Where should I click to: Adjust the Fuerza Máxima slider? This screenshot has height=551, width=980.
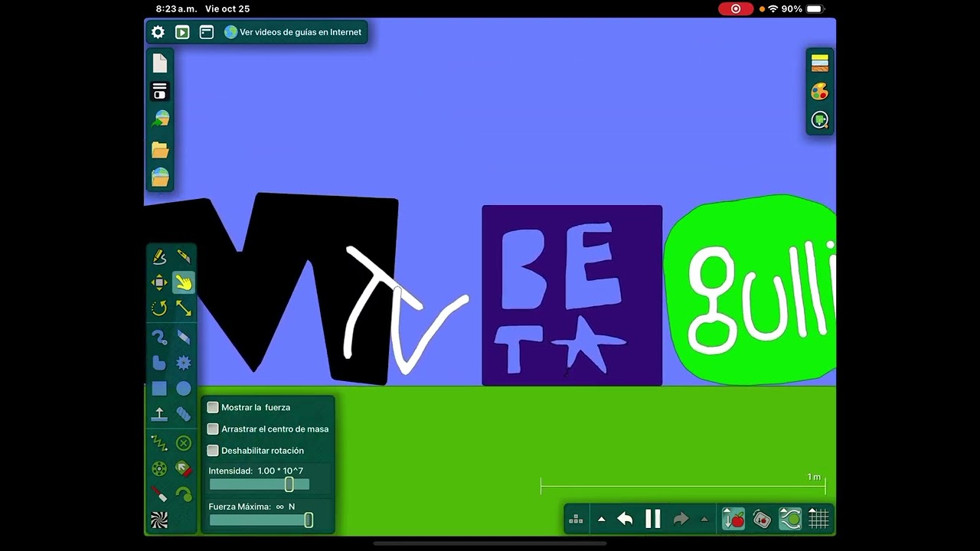click(260, 520)
